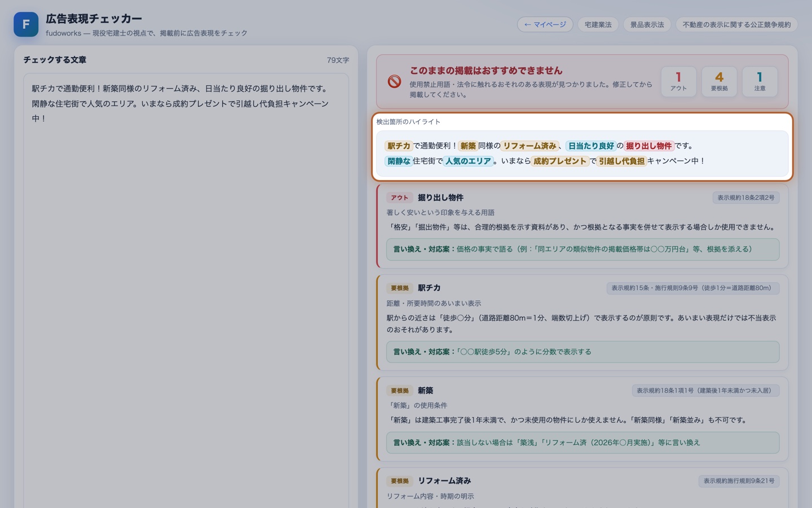
Task: Click the 表示規約15条・施行規則9条9号 reference tag
Action: [692, 288]
